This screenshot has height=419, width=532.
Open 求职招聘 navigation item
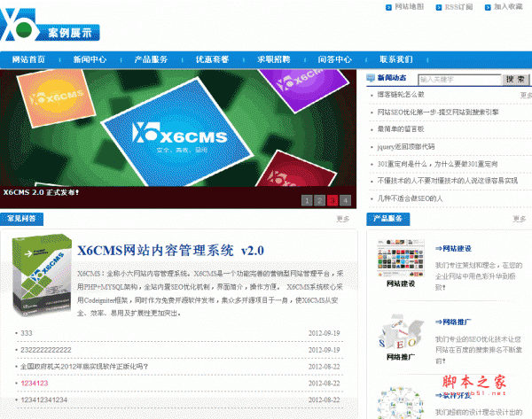[274, 59]
